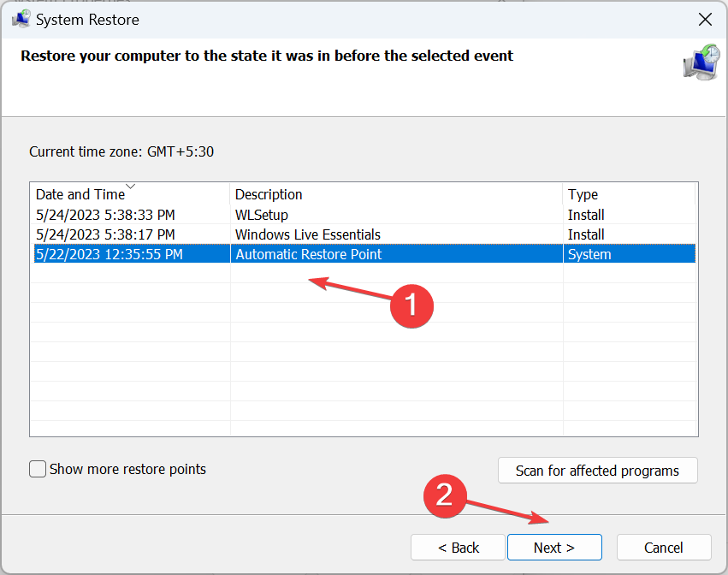Toggle Show more restore points checkbox
Screen dimensions: 728x575
click(x=38, y=469)
